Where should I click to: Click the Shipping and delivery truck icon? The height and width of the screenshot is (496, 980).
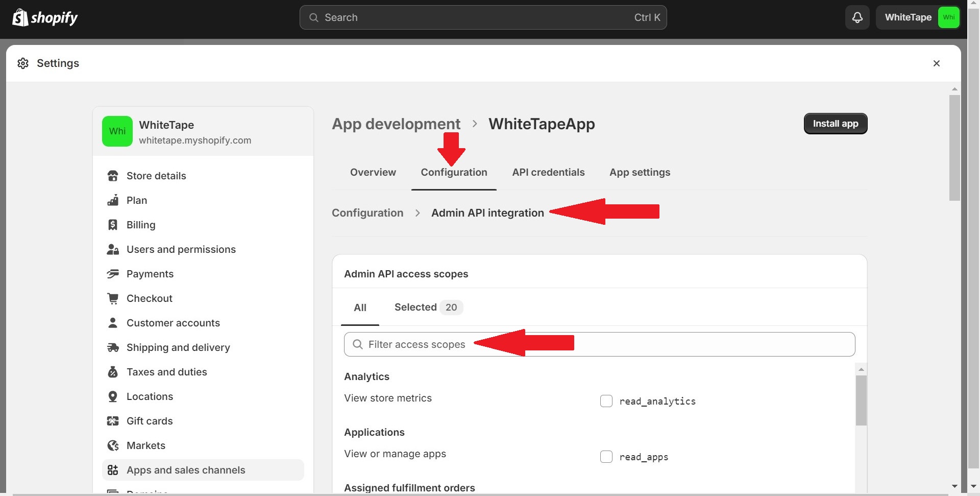(113, 347)
